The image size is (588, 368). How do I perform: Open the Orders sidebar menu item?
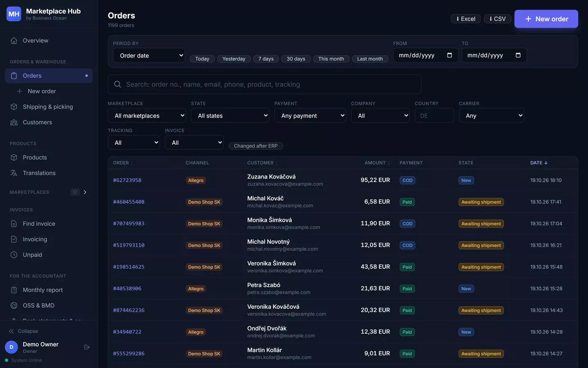(x=49, y=76)
